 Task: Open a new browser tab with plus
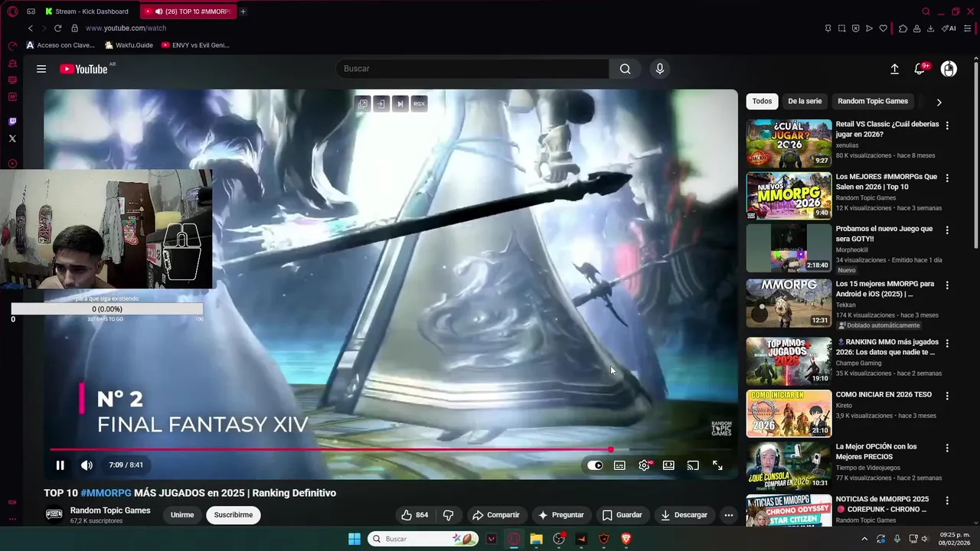click(243, 11)
